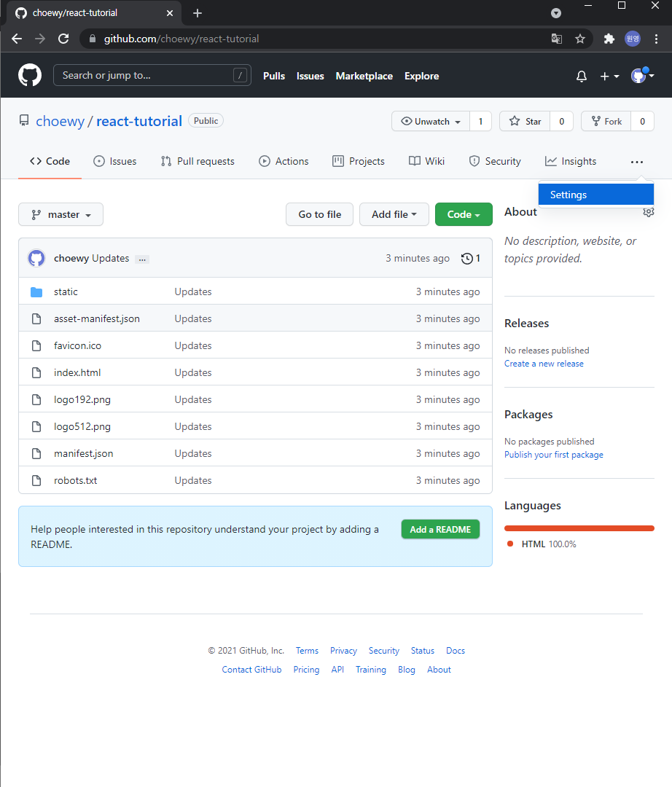Click Explore in the top navigation
The height and width of the screenshot is (787, 672).
point(421,77)
